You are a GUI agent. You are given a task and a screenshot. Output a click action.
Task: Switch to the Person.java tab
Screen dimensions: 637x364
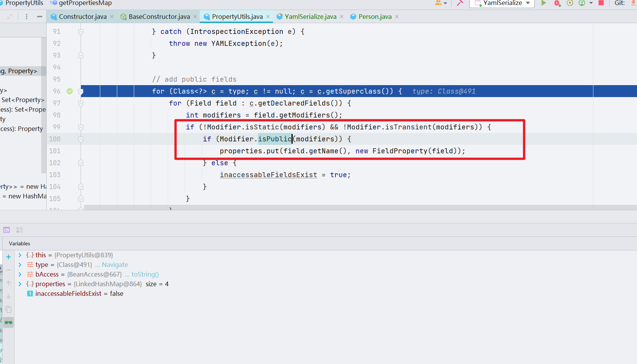tap(374, 17)
